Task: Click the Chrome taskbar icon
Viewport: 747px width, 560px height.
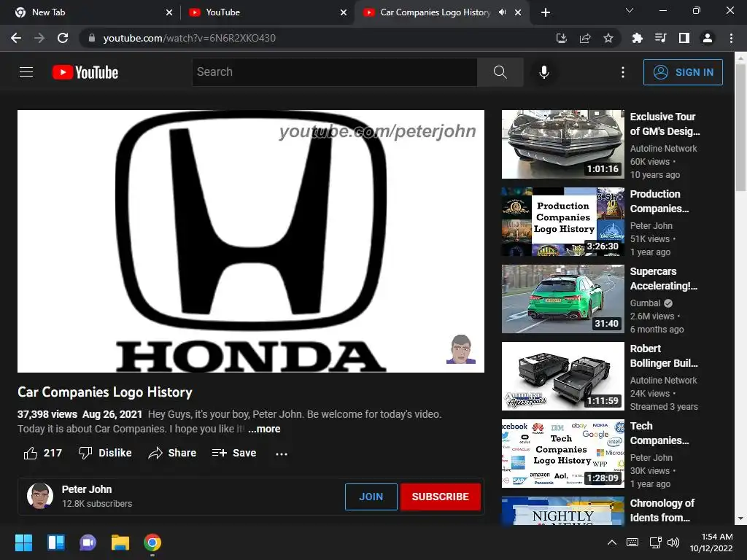Action: [x=152, y=542]
